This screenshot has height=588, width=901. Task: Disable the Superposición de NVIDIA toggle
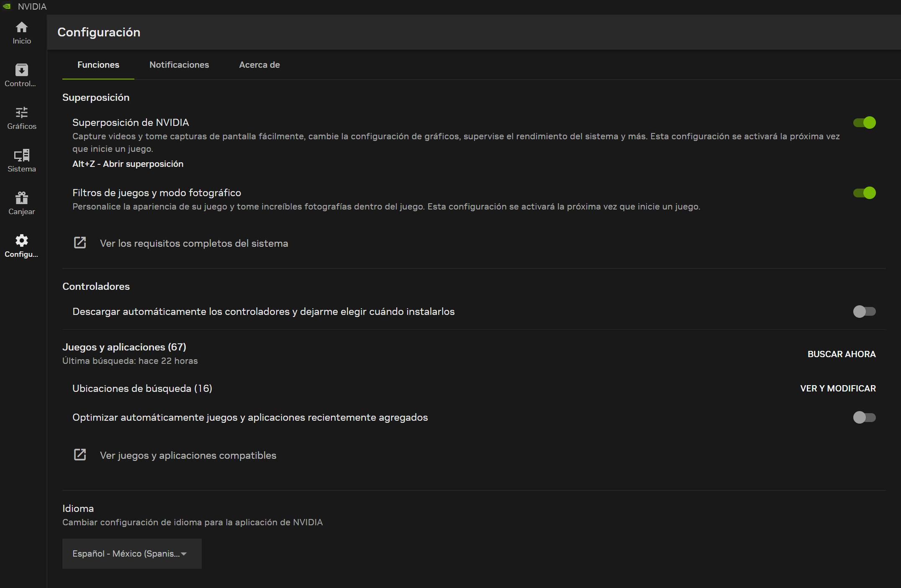(x=864, y=123)
